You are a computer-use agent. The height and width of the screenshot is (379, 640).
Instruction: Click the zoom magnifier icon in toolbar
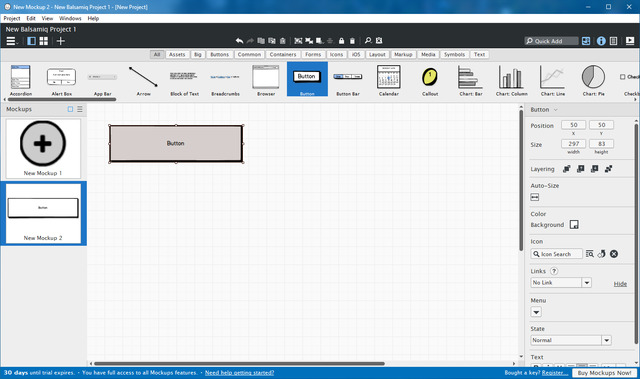point(368,40)
